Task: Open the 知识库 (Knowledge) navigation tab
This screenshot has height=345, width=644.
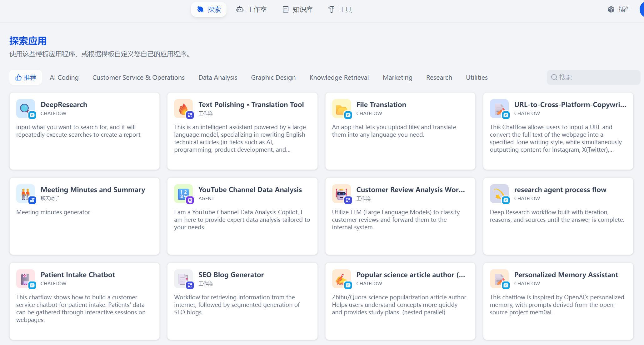Action: [297, 9]
